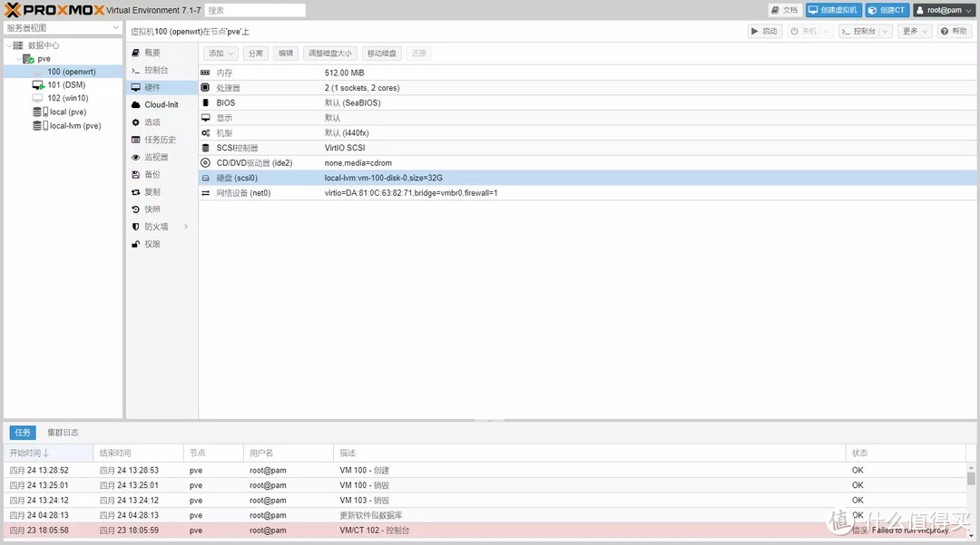
Task: Select CD/DVD drive (ide2) icon
Action: click(205, 163)
